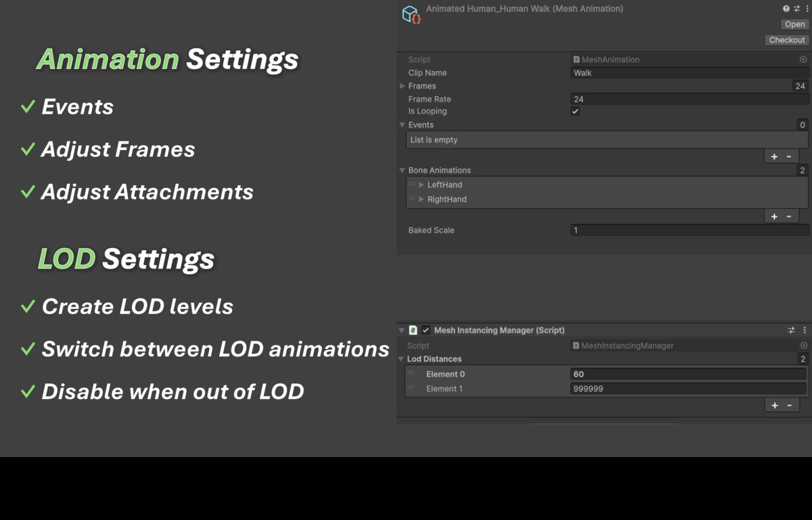The width and height of the screenshot is (812, 520).
Task: Expand the Frames foldout
Action: point(402,86)
